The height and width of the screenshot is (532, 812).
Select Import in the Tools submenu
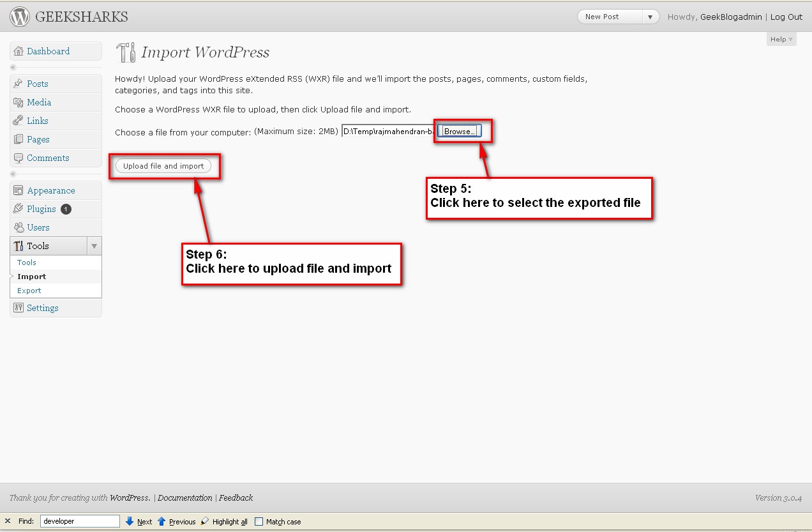click(x=32, y=277)
